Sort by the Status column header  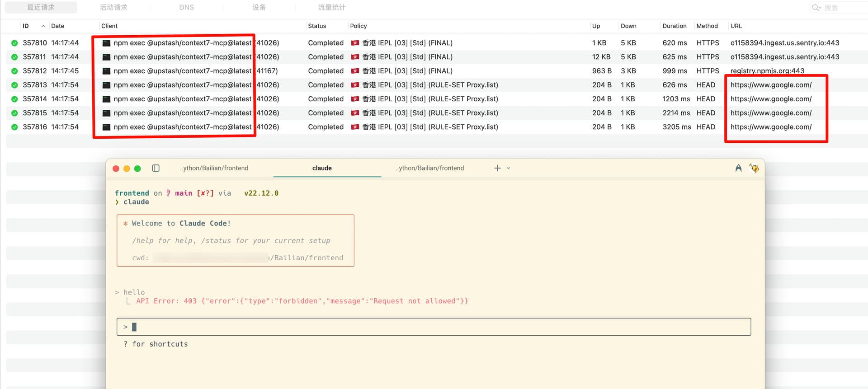[317, 26]
